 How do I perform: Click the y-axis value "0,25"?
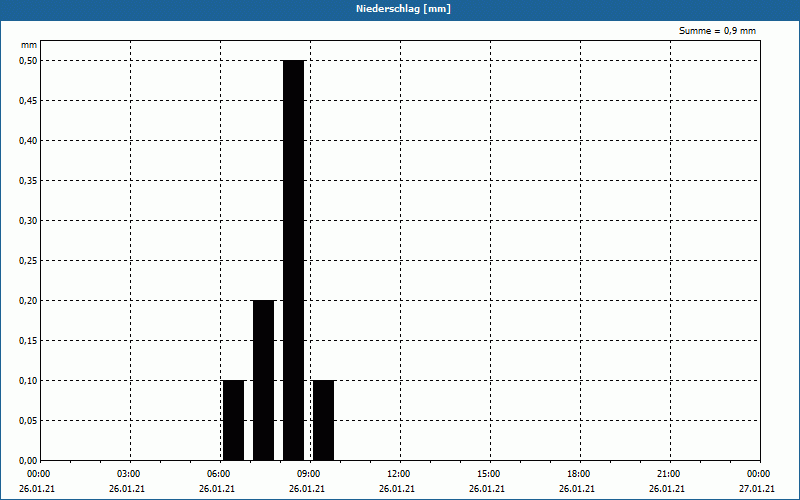[28, 261]
